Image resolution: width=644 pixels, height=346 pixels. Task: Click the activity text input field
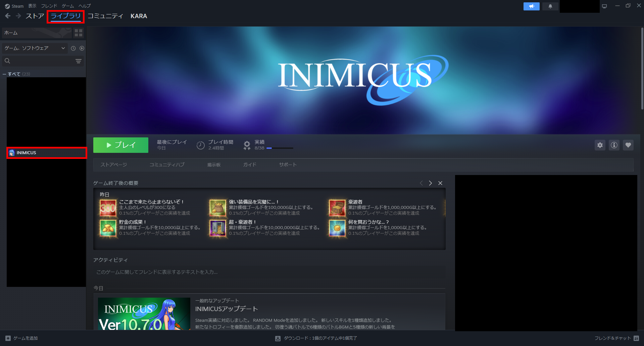[x=269, y=272]
